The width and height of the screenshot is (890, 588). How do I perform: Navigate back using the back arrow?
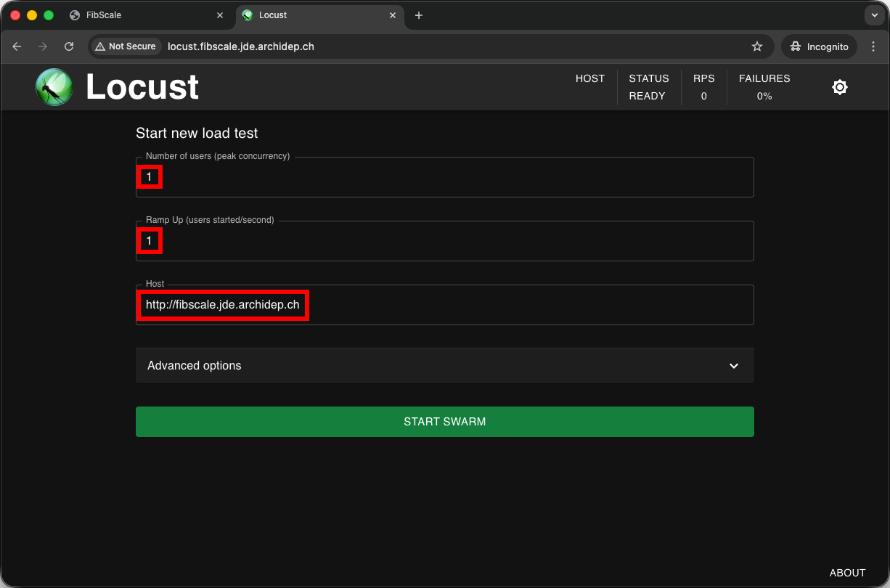click(17, 46)
